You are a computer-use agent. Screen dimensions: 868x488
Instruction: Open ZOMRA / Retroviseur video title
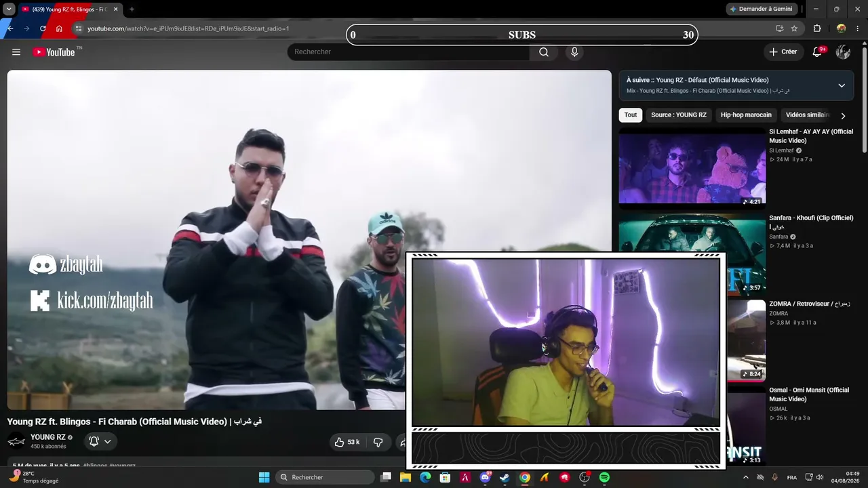pos(810,304)
